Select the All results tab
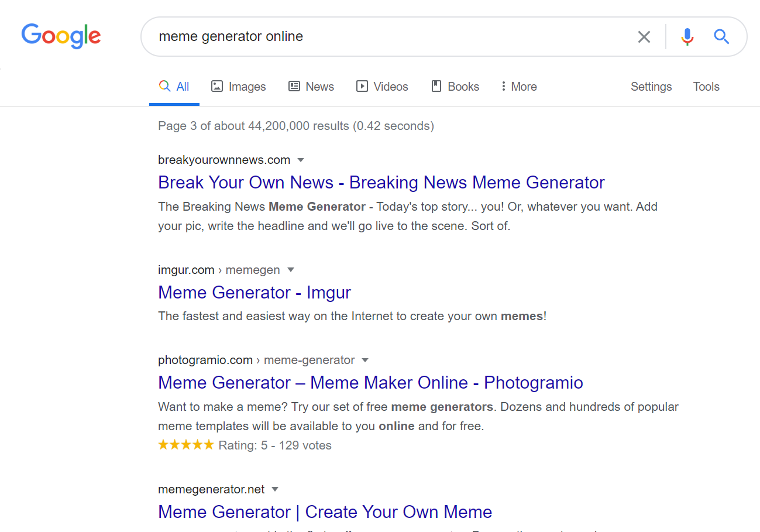 (174, 87)
